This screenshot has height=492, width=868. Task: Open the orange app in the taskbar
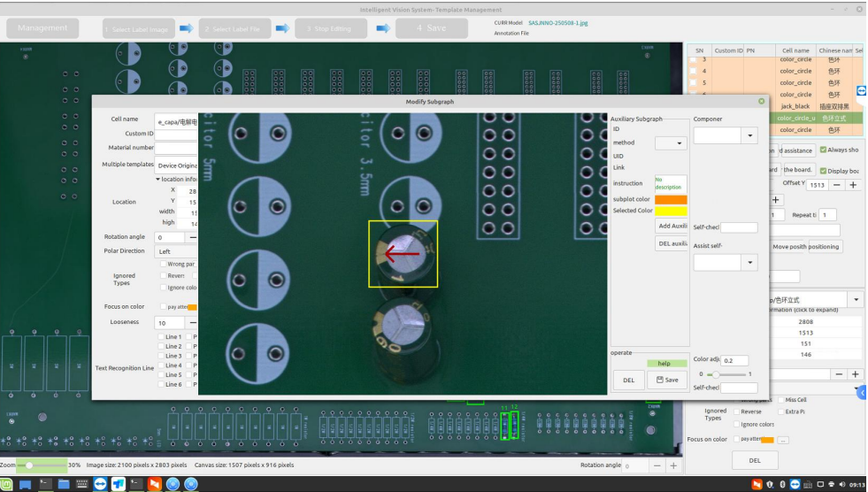click(x=154, y=484)
